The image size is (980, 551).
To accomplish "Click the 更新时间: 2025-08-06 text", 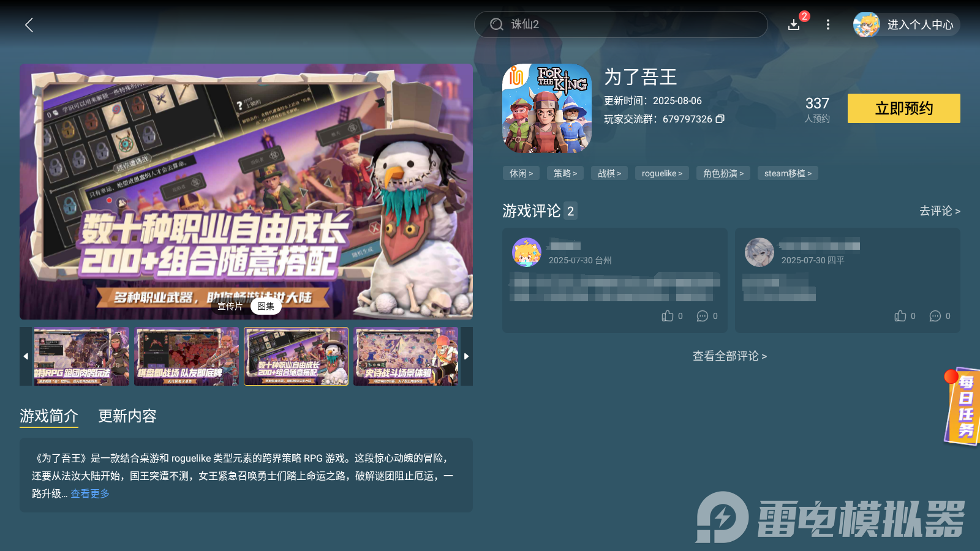I will [653, 100].
